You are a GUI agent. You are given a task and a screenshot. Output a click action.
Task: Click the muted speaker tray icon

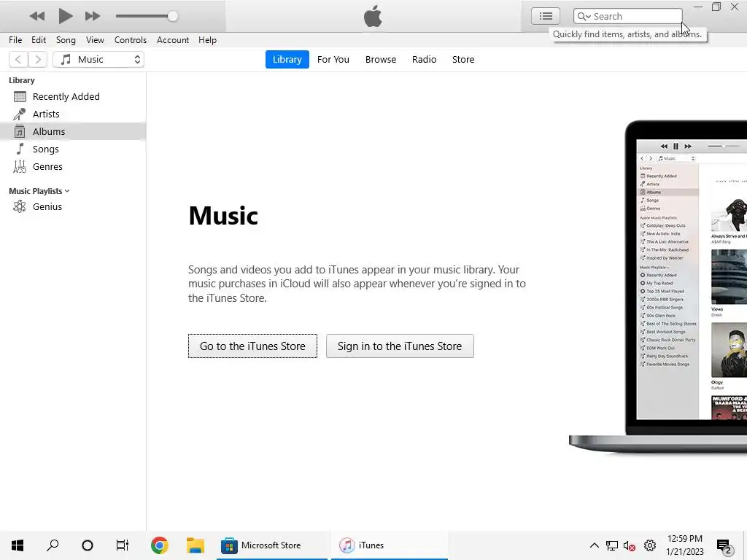tap(630, 545)
